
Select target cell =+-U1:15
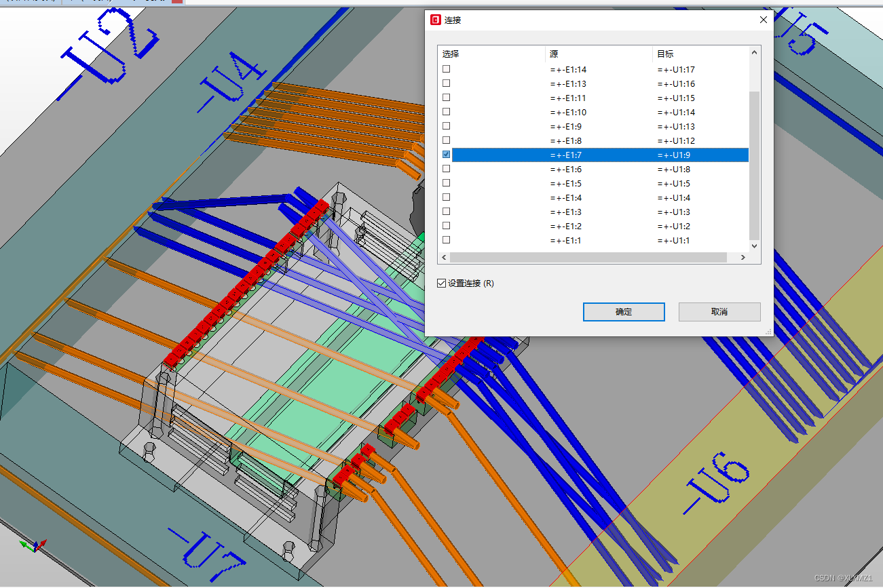pos(676,98)
